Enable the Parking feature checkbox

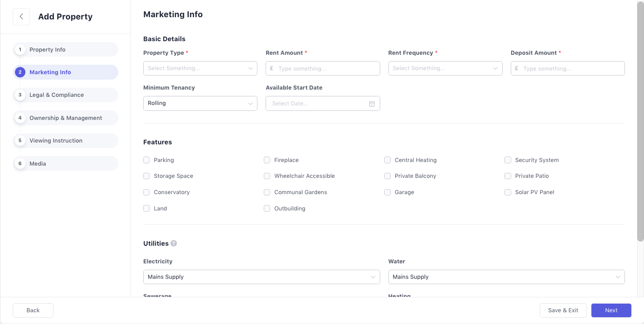pos(146,160)
